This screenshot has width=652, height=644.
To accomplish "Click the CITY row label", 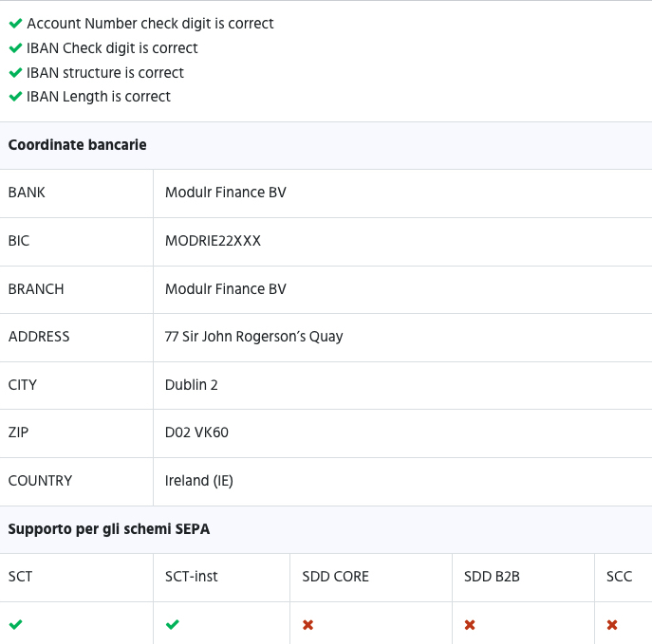I will point(23,385).
